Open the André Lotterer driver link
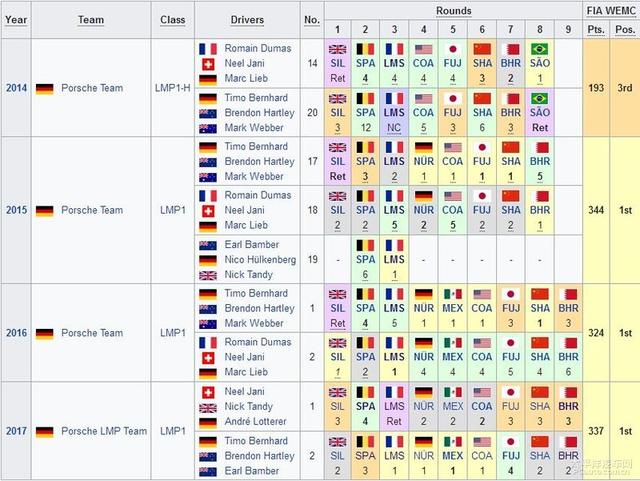640x481 pixels. pos(259,423)
